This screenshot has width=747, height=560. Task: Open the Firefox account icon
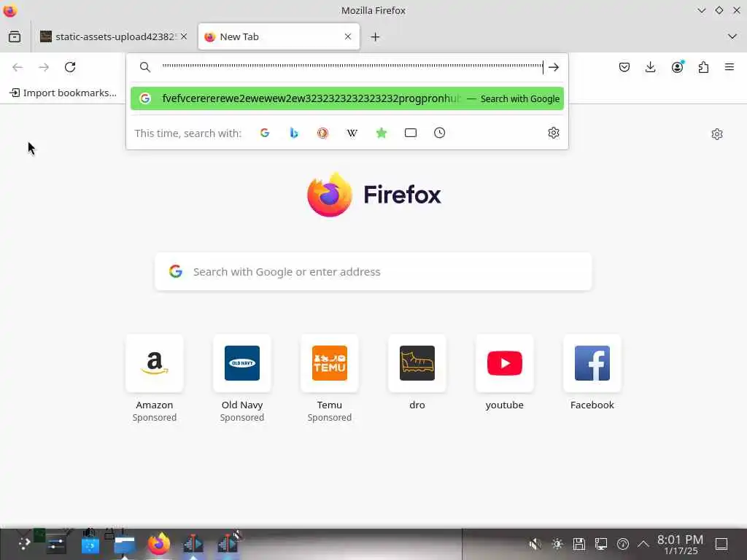[677, 67]
